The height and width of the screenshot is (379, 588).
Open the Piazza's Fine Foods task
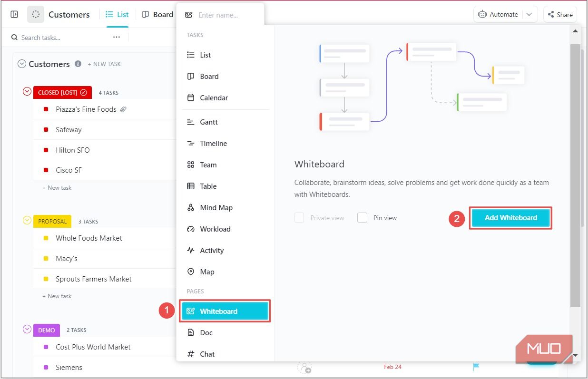(x=86, y=109)
